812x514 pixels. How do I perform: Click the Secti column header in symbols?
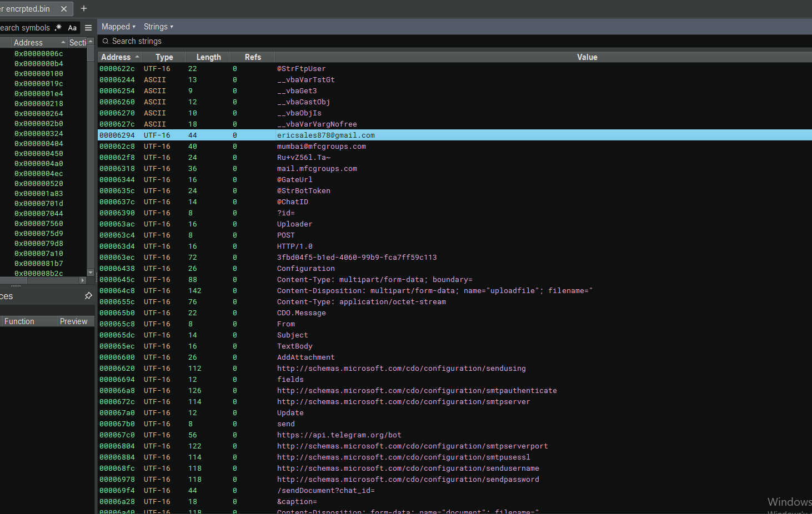77,43
